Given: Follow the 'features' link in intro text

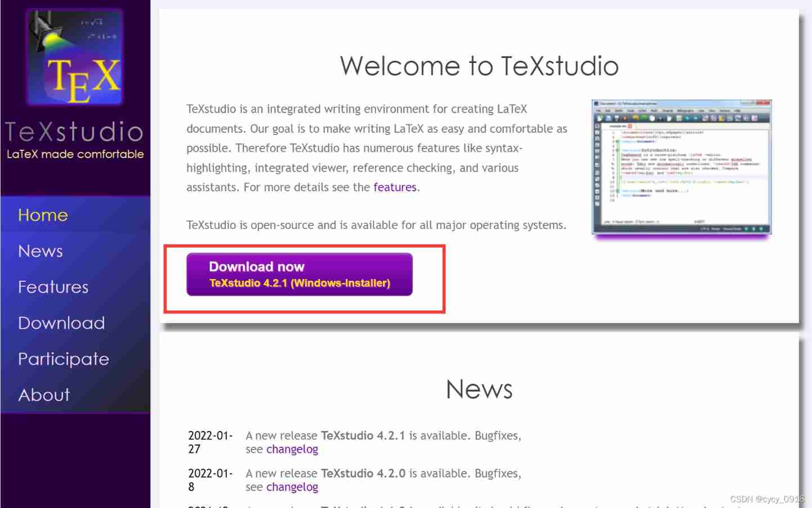Looking at the screenshot, I should (x=395, y=187).
